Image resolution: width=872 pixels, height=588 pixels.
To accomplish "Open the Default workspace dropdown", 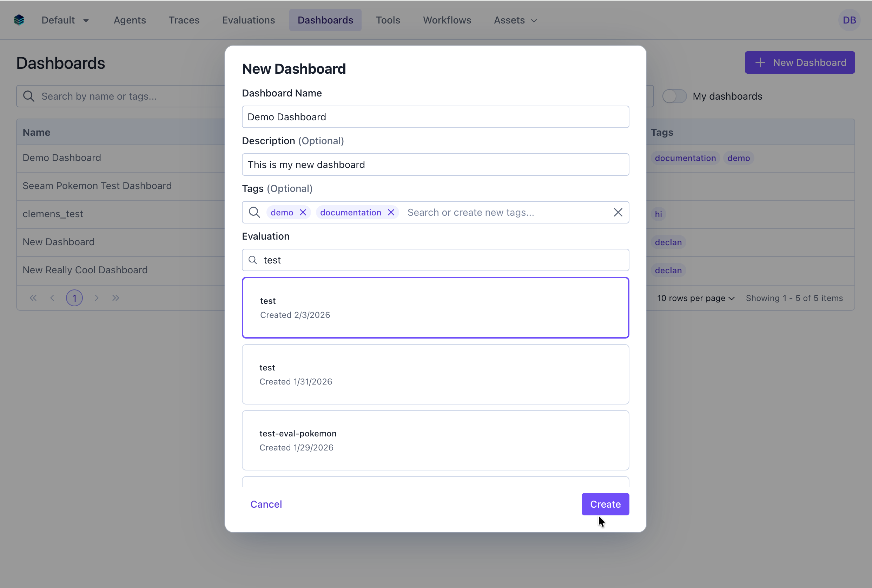I will click(x=65, y=20).
